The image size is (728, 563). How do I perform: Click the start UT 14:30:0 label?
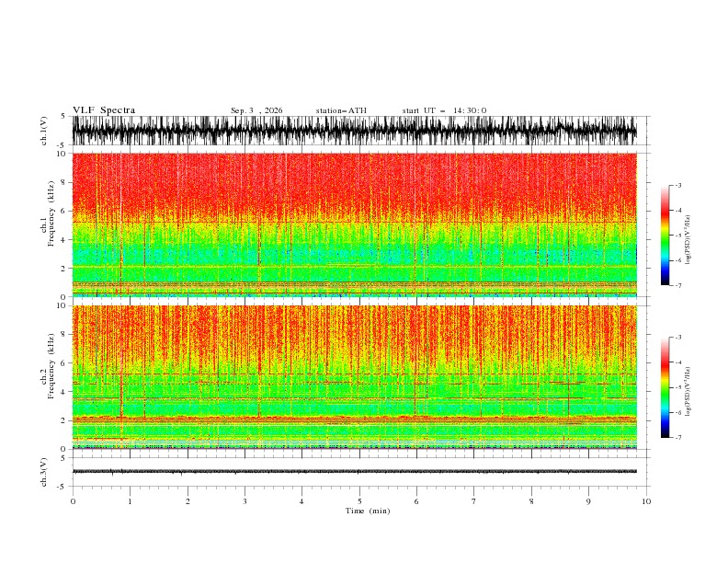pyautogui.click(x=444, y=110)
